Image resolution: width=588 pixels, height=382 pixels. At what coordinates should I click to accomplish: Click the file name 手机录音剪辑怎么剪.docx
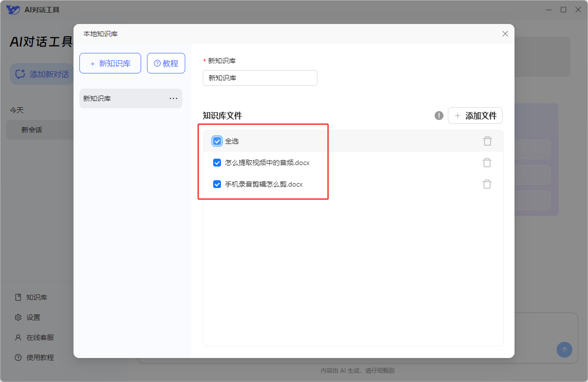[264, 184]
